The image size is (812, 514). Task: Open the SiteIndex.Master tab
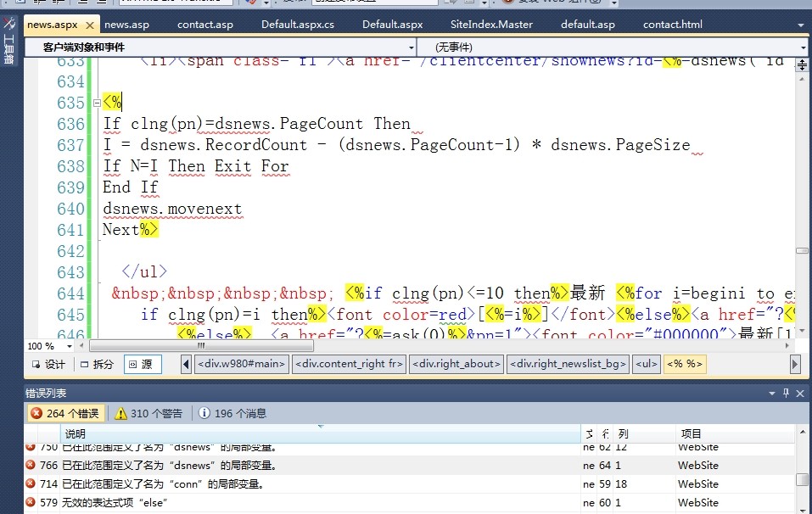coord(491,25)
